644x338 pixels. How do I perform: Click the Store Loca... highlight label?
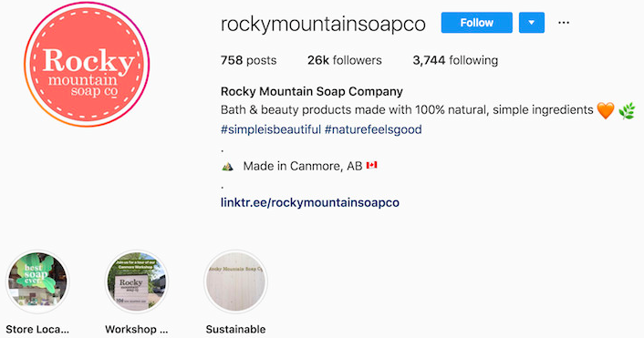(x=37, y=330)
